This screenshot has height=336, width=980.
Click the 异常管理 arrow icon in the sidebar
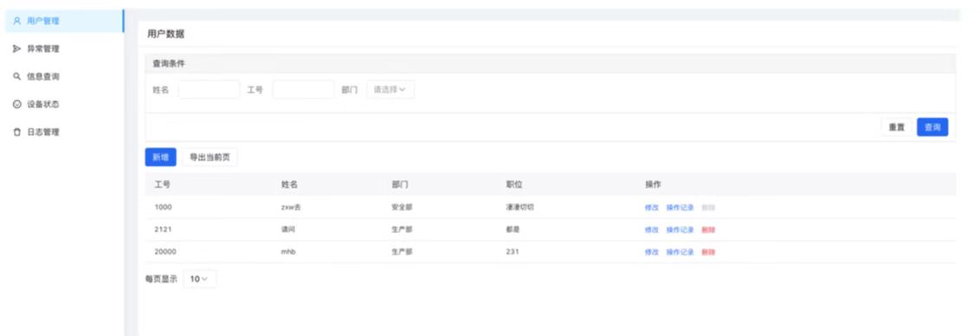click(16, 48)
